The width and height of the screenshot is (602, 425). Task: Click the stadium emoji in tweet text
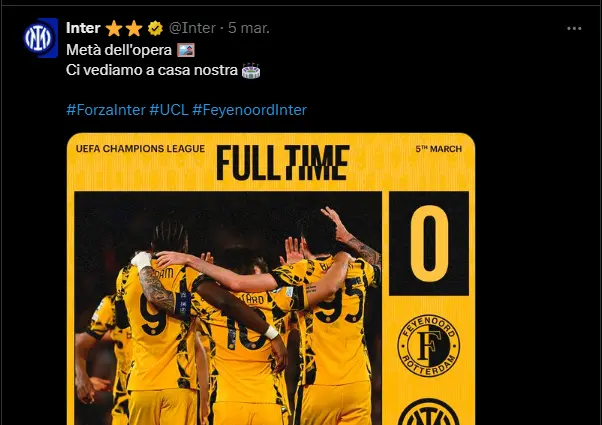pos(251,71)
